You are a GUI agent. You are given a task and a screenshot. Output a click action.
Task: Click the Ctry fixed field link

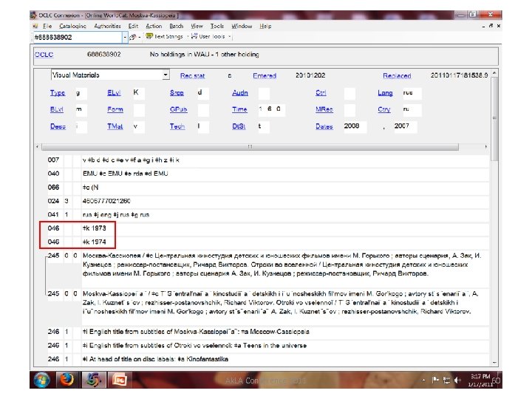384,109
